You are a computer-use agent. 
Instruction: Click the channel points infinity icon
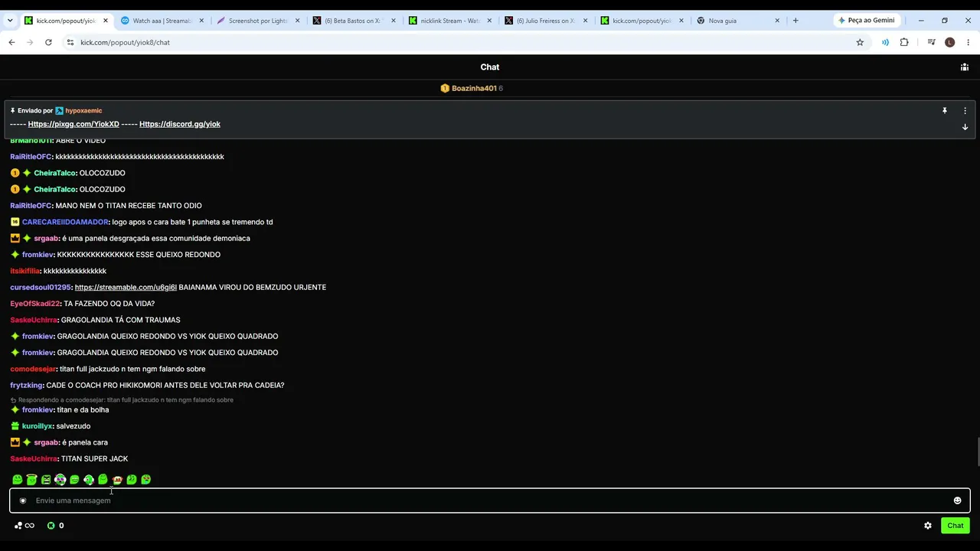tap(29, 526)
